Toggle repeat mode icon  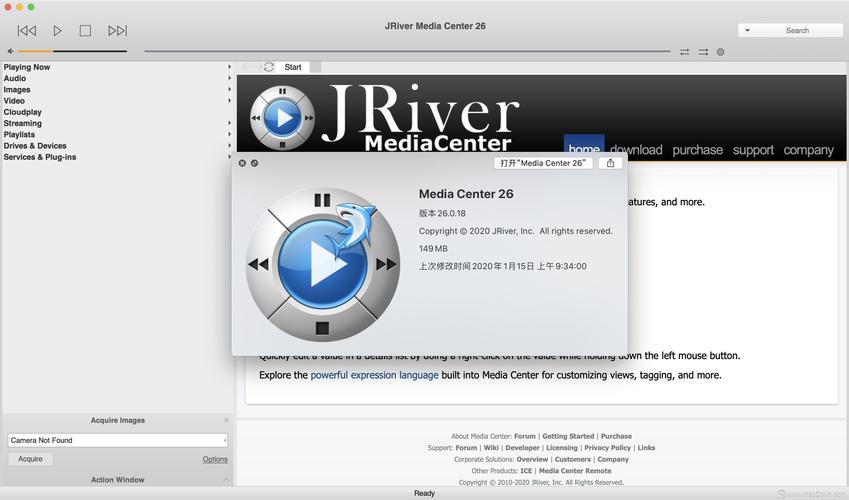(684, 52)
